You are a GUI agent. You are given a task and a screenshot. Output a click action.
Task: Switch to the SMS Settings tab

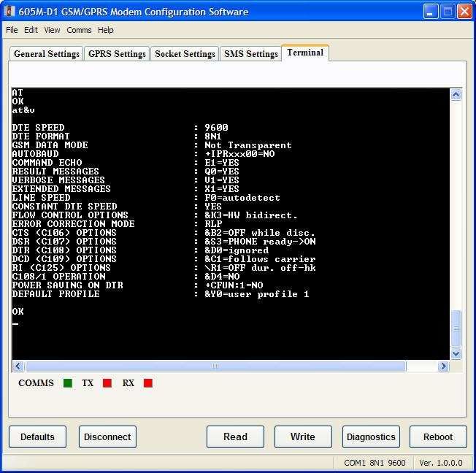coord(250,54)
